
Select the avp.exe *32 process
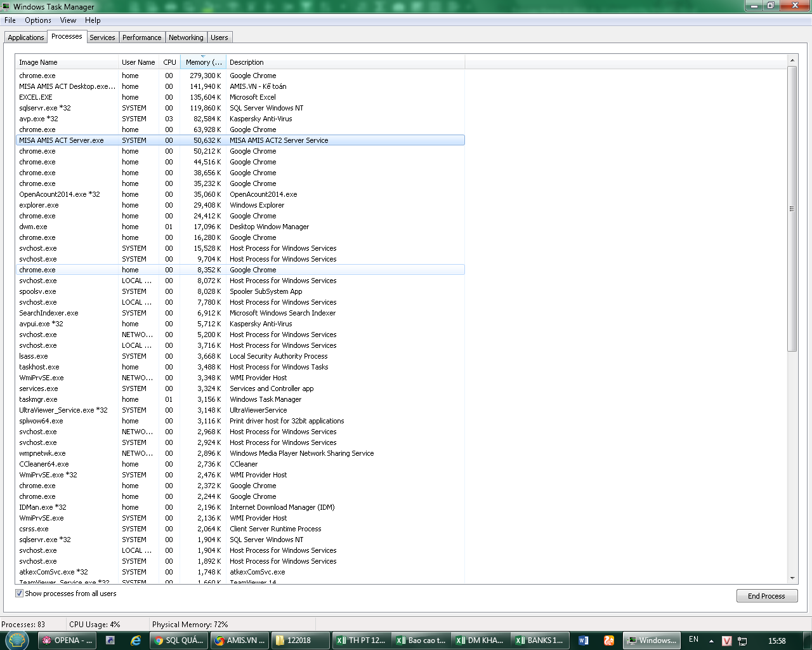[240, 119]
